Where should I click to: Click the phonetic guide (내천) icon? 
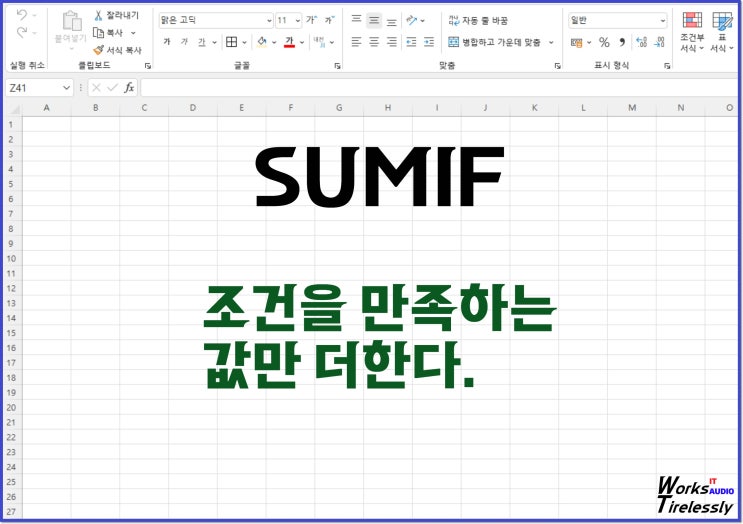point(319,42)
